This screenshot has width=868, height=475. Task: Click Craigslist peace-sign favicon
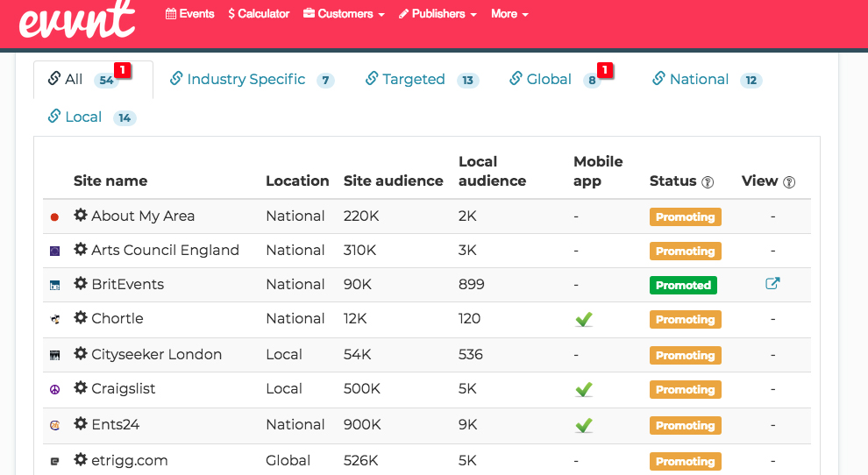click(55, 390)
